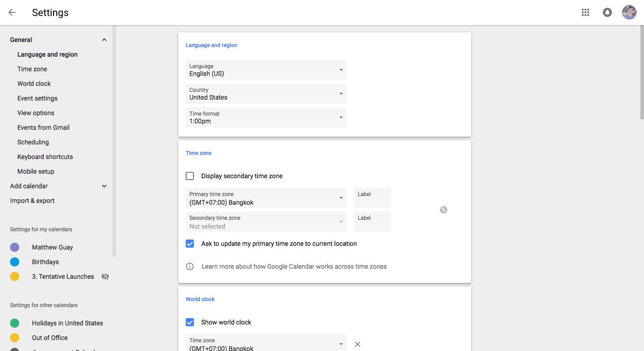The image size is (644, 351).
Task: Open the Time format dropdown
Action: [266, 117]
